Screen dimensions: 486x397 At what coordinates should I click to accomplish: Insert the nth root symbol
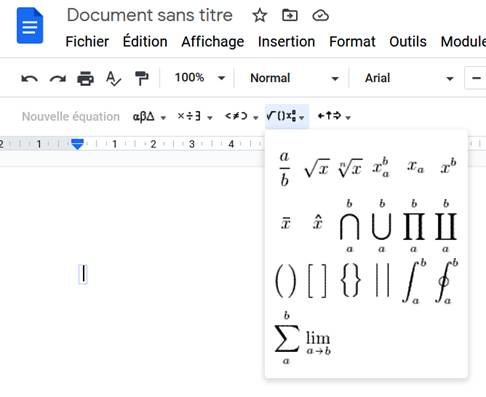350,168
